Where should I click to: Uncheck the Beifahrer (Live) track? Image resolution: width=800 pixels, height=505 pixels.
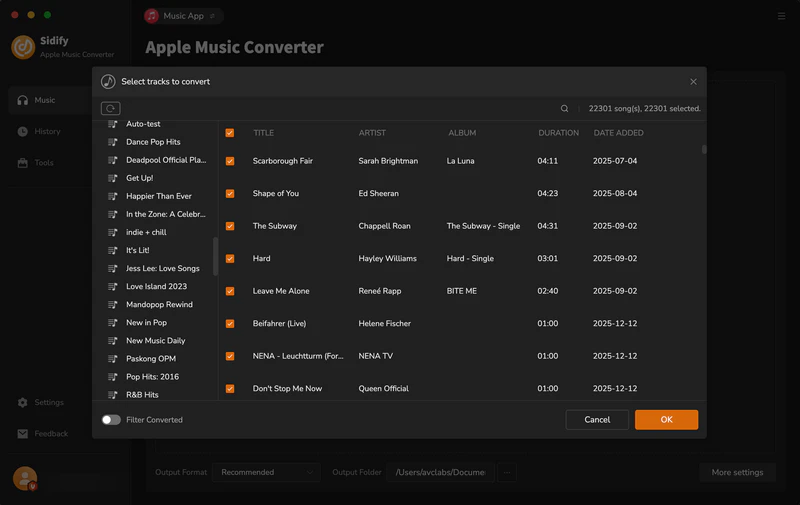point(230,323)
